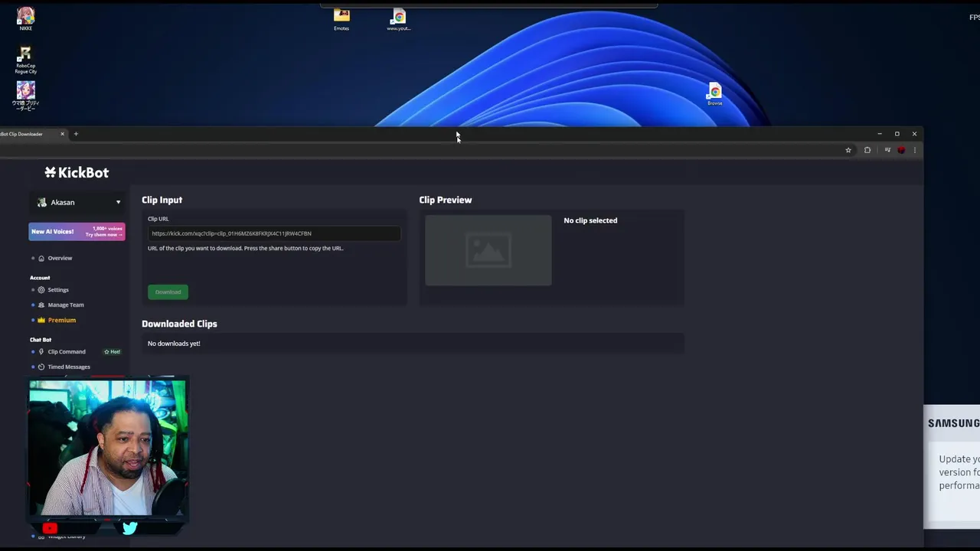980x551 pixels.
Task: Open Clip Command in sidebar
Action: click(x=67, y=352)
